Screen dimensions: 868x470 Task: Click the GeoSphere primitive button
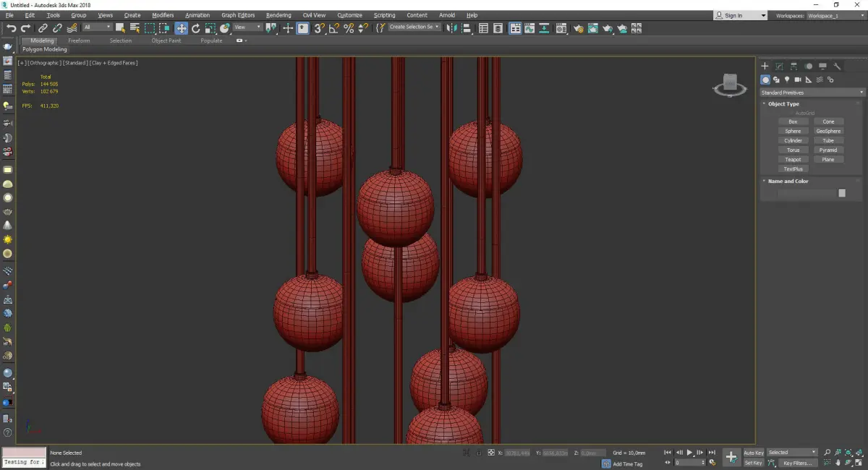[828, 131]
